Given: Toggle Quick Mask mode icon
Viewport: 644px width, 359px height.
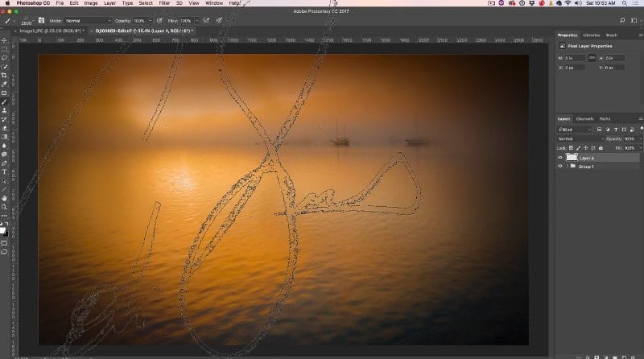Looking at the screenshot, I should tap(4, 243).
